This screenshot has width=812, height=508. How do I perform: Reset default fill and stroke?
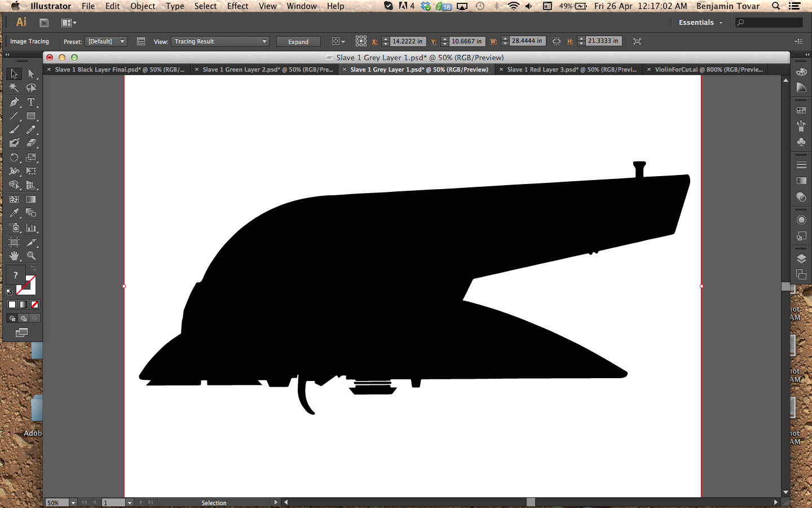pos(9,292)
